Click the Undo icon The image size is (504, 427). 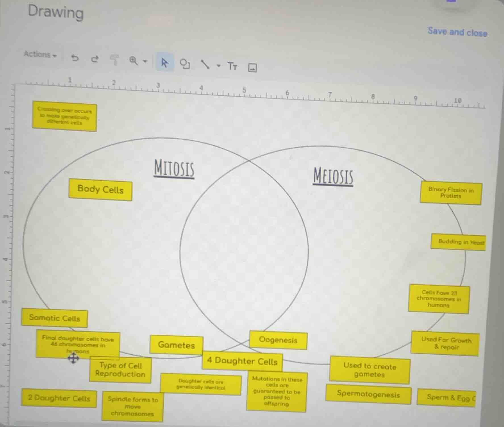point(75,58)
